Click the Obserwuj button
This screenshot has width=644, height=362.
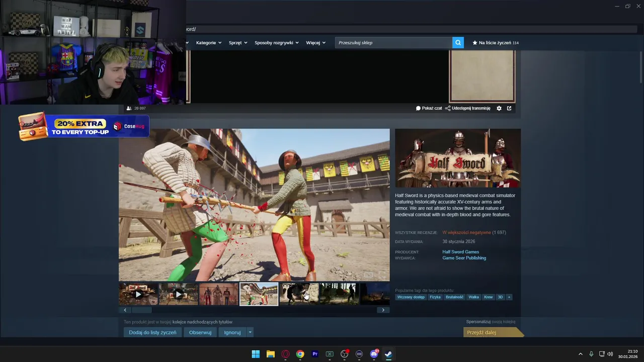200,332
